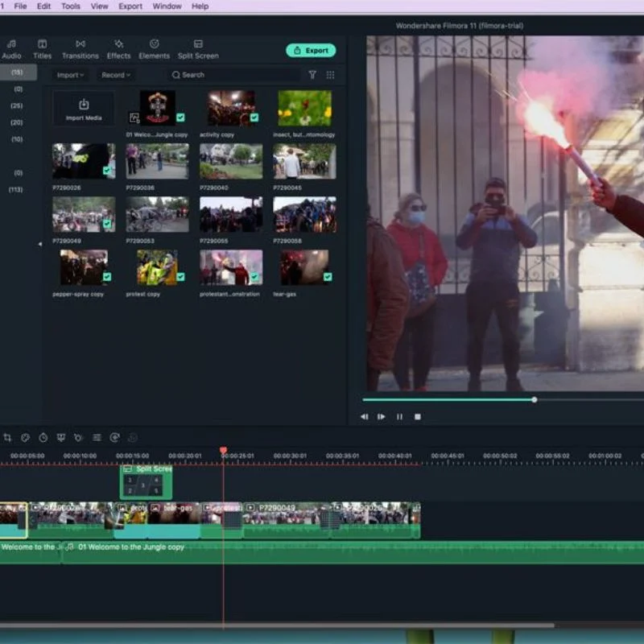
Task: Collapse the side panel with the arrow
Action: [x=39, y=244]
